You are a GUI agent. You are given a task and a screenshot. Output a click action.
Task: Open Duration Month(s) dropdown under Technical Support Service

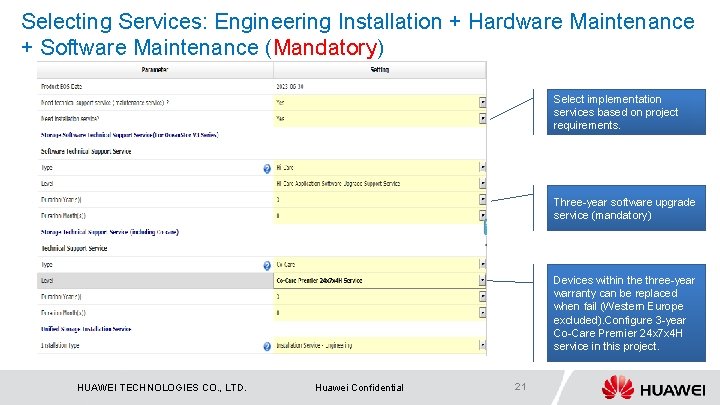pyautogui.click(x=482, y=313)
